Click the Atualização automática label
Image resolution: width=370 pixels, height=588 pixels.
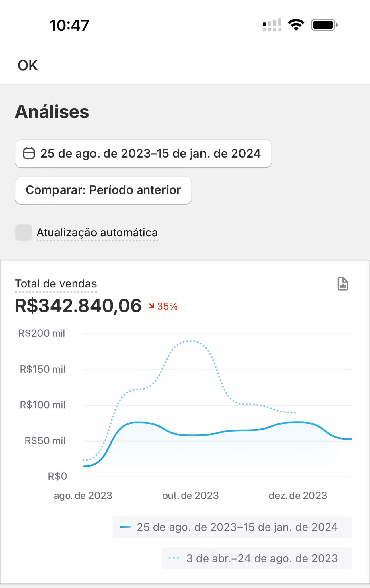(97, 233)
